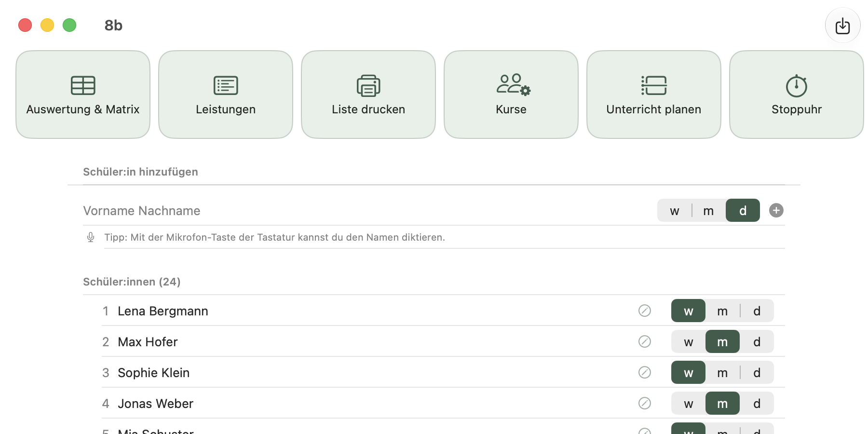The height and width of the screenshot is (434, 868).
Task: Open Kurse settings
Action: (511, 95)
